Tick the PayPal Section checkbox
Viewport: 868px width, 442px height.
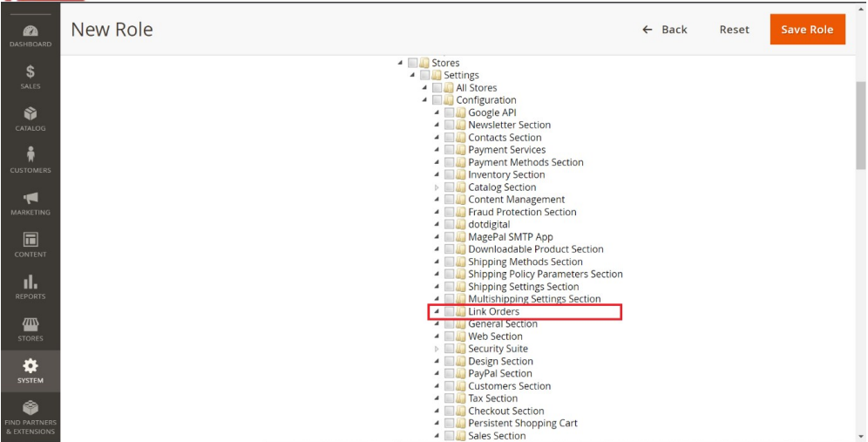point(449,374)
